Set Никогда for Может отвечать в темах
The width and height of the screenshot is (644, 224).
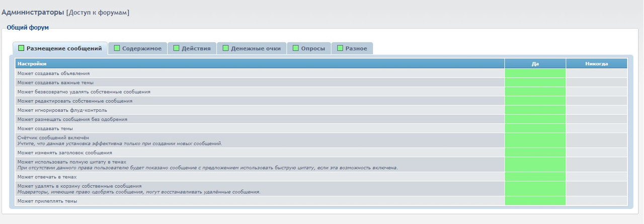coord(597,176)
